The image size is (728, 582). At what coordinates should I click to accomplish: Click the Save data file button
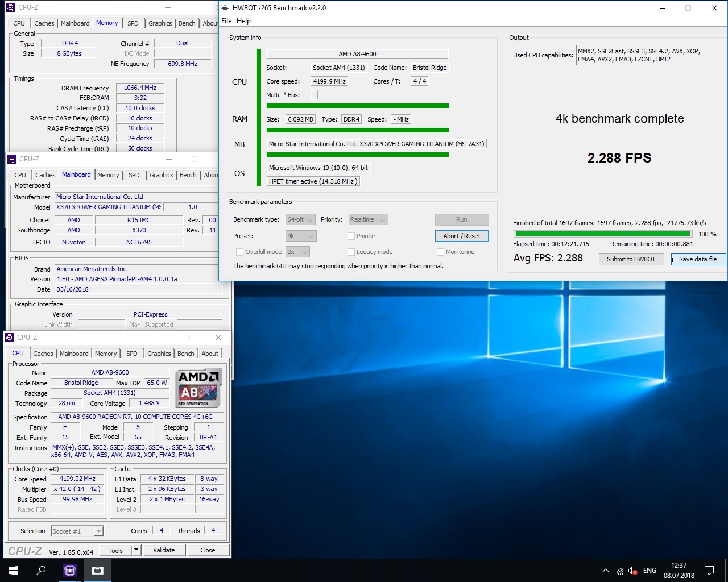coord(698,259)
